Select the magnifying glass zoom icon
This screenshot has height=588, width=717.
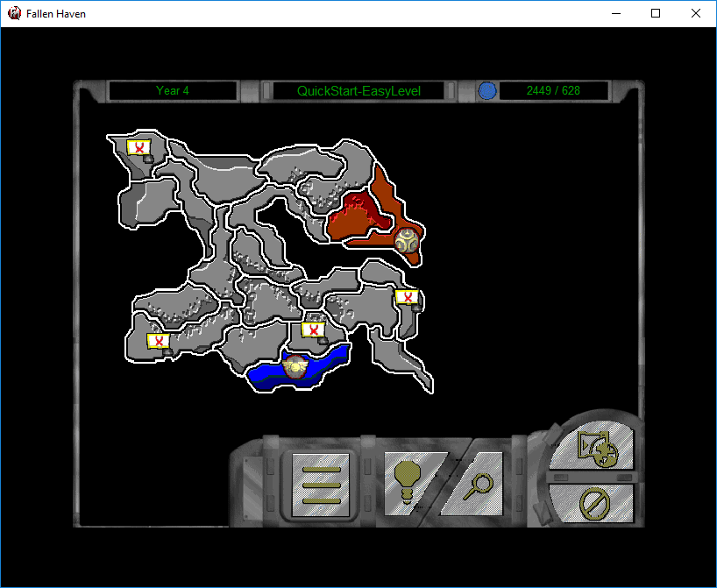click(x=478, y=486)
